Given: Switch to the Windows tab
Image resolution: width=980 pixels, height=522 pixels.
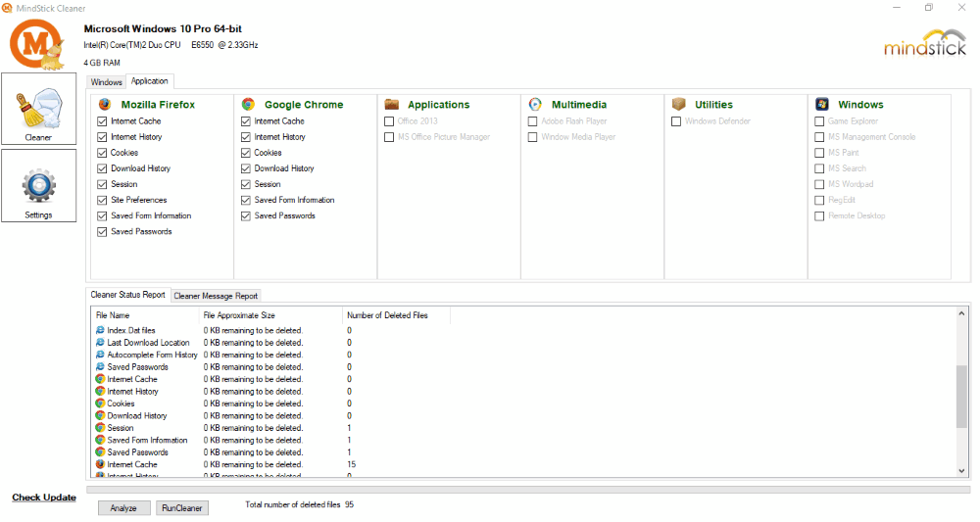Looking at the screenshot, I should point(106,82).
